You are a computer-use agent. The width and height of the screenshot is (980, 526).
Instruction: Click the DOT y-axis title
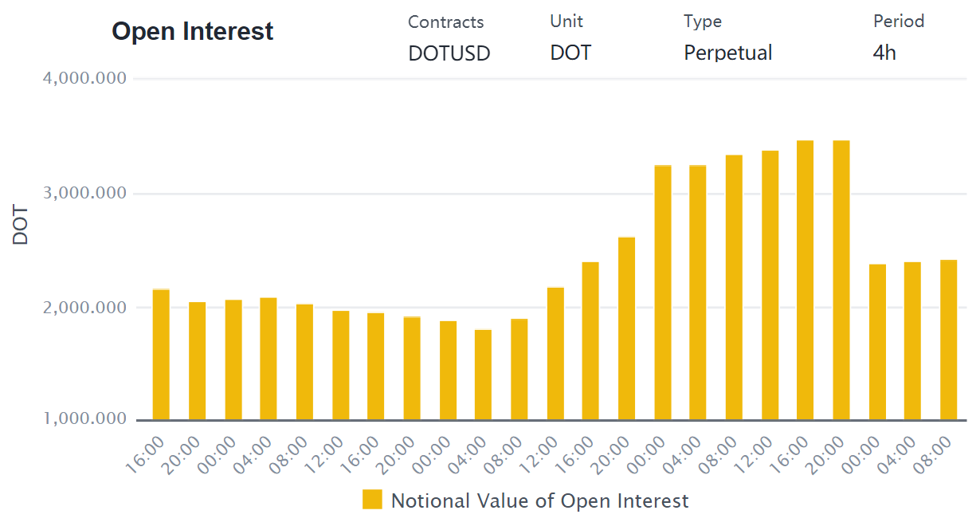point(21,226)
